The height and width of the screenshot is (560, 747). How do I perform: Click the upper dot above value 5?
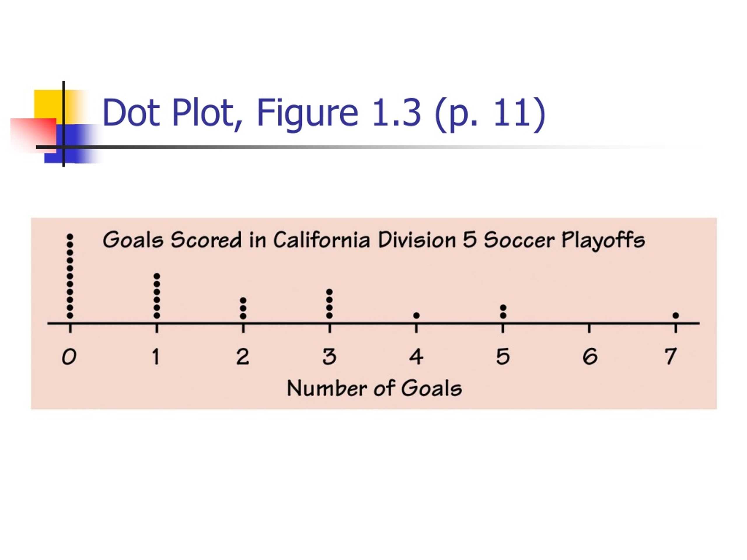[503, 308]
